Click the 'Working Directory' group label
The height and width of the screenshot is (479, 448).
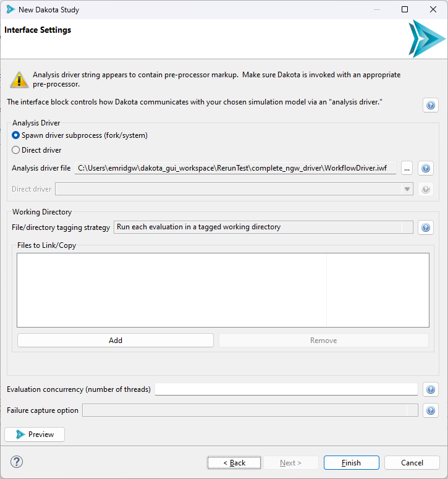[42, 212]
